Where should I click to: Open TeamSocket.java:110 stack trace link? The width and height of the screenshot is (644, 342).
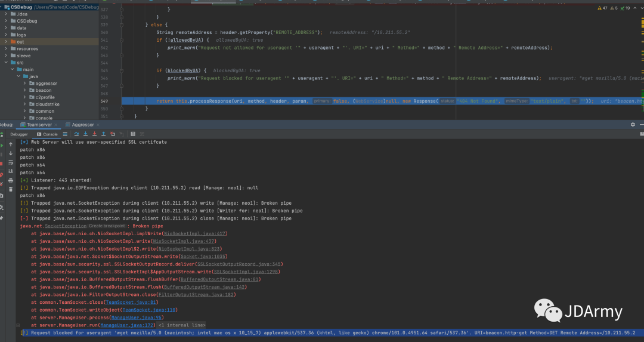point(148,310)
